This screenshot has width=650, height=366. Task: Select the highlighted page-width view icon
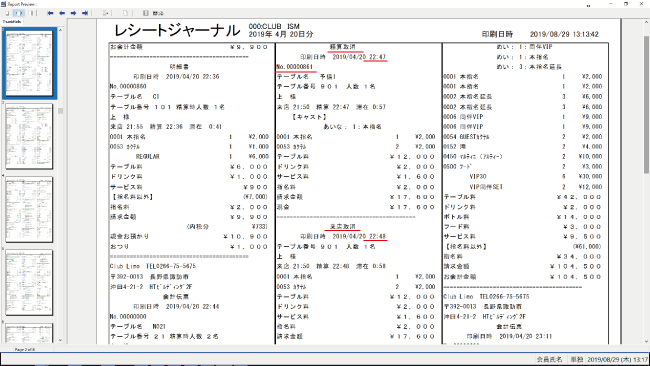pyautogui.click(x=19, y=13)
